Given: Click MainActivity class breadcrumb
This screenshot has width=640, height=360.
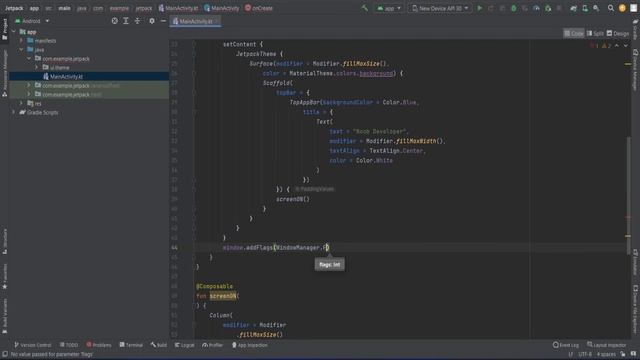Looking at the screenshot, I should [222, 8].
